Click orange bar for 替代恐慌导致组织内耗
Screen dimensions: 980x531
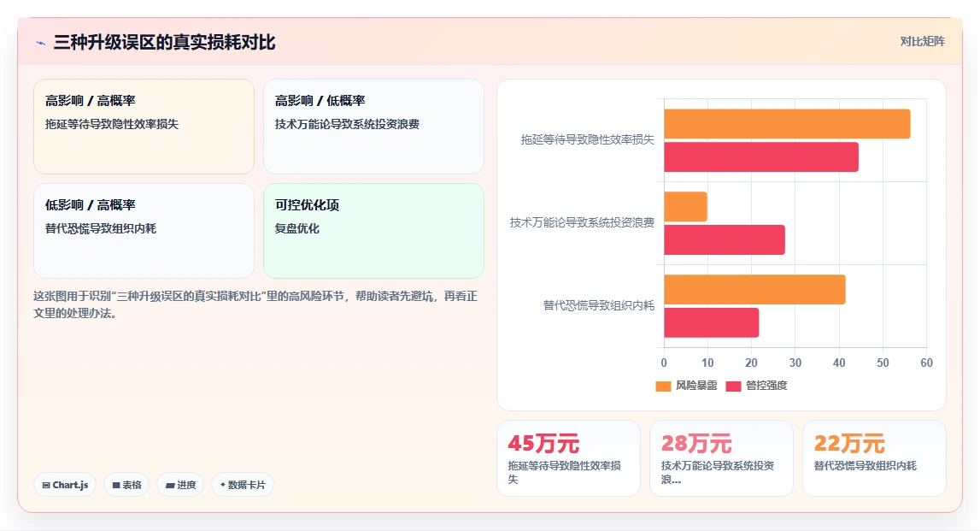755,290
